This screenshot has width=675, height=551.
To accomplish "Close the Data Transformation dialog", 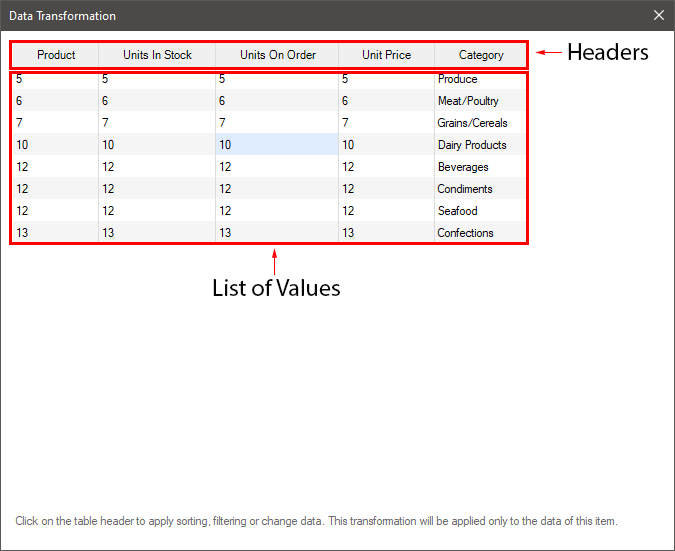I will coord(658,15).
